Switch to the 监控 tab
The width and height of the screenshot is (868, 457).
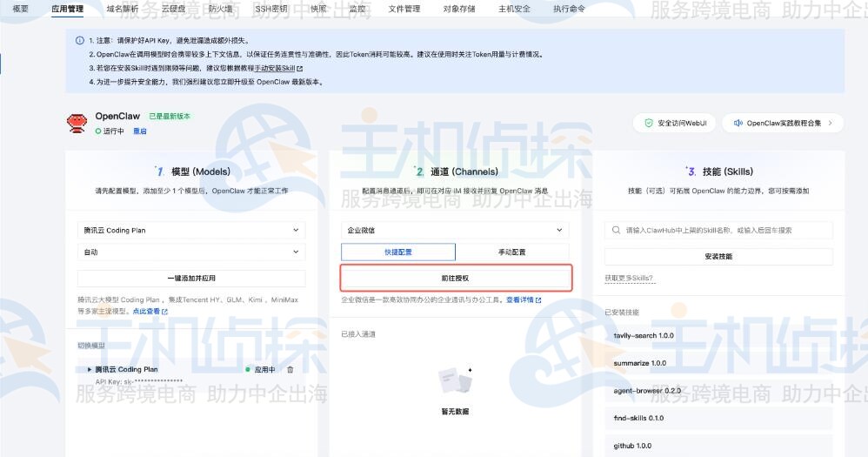(x=357, y=9)
